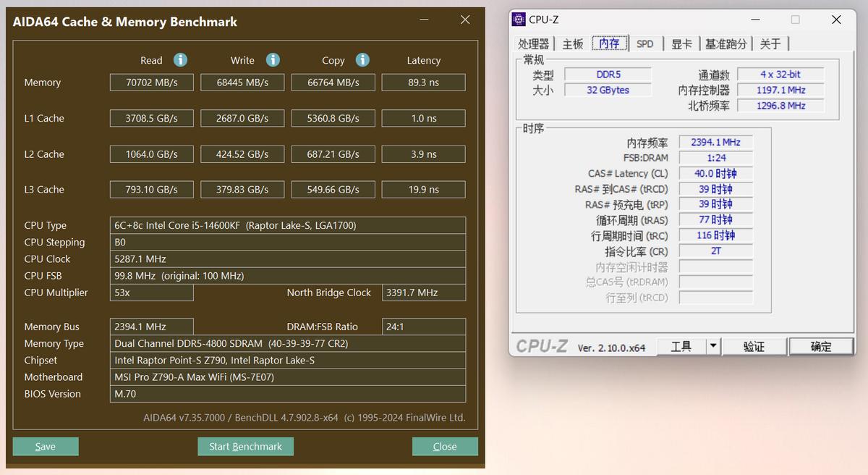Switch to the 处理器 tab in CPU-Z
This screenshot has width=868, height=475.
click(x=534, y=43)
